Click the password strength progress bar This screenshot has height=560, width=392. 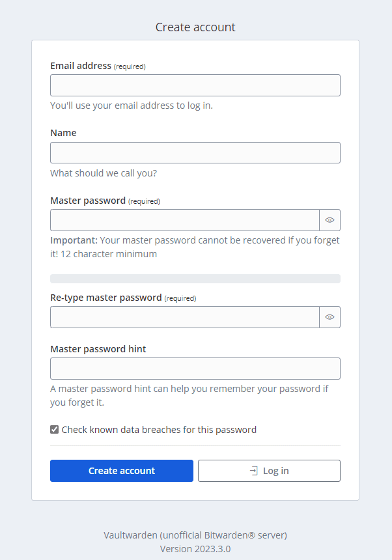(195, 279)
